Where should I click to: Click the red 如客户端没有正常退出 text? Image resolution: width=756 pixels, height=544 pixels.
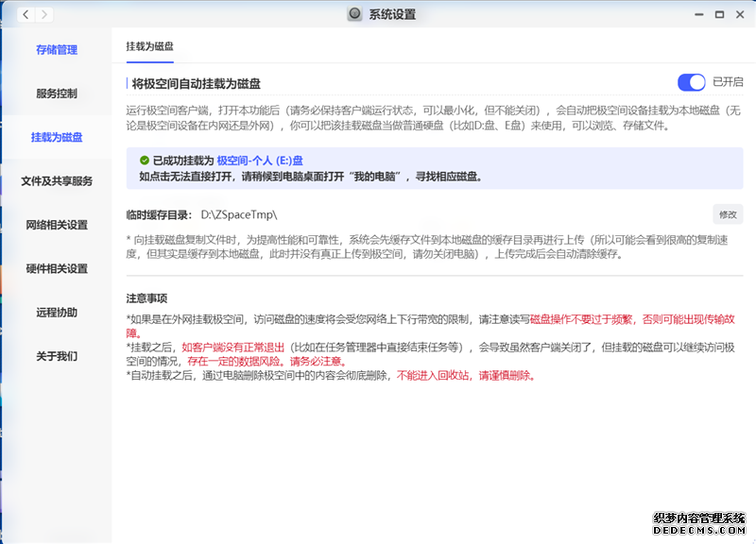[x=232, y=348]
